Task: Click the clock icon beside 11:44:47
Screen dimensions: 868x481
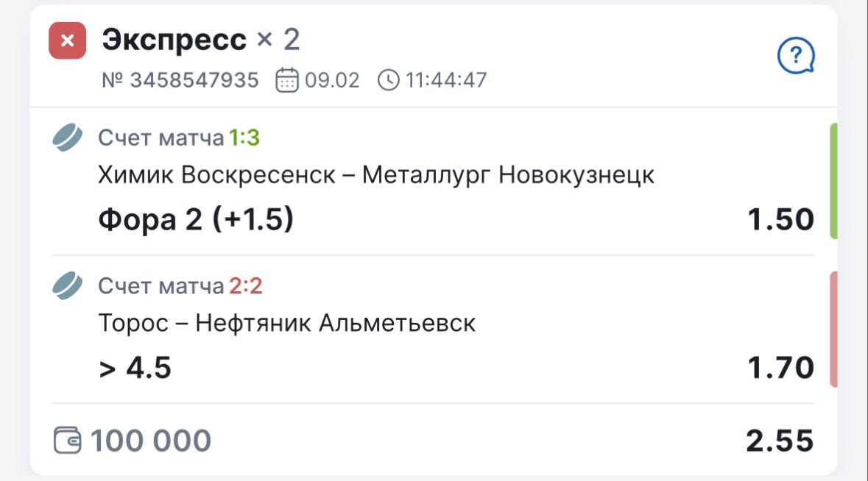Action: point(388,79)
